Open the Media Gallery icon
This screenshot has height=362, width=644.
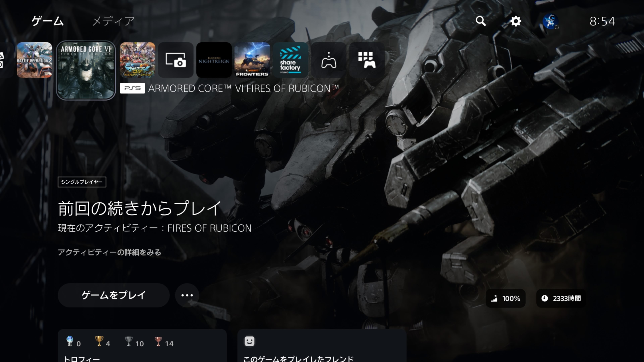175,61
